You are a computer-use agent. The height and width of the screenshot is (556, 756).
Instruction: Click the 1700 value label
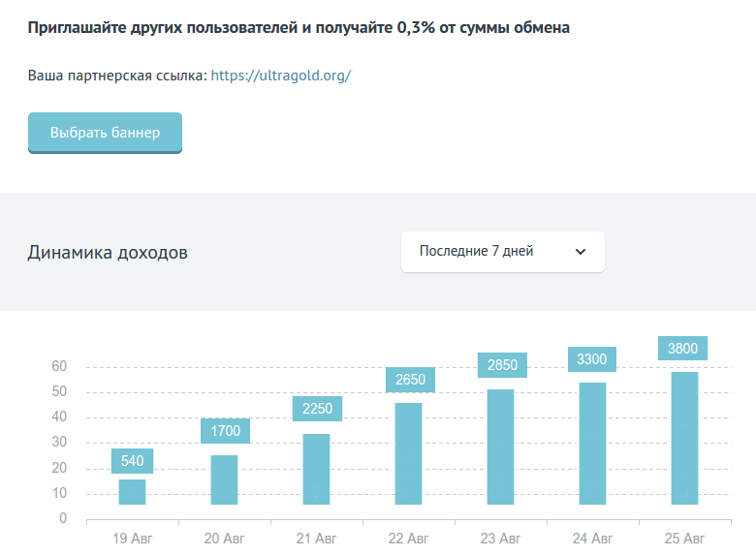tap(225, 431)
